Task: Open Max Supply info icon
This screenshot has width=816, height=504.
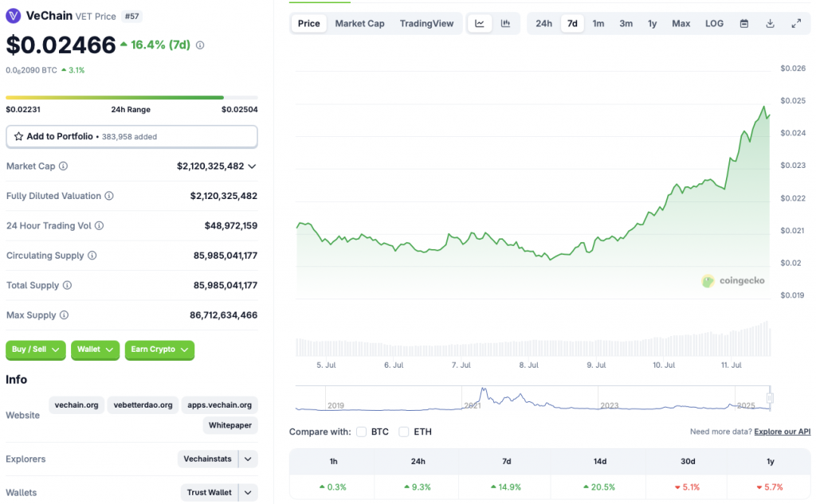Action: [x=64, y=315]
